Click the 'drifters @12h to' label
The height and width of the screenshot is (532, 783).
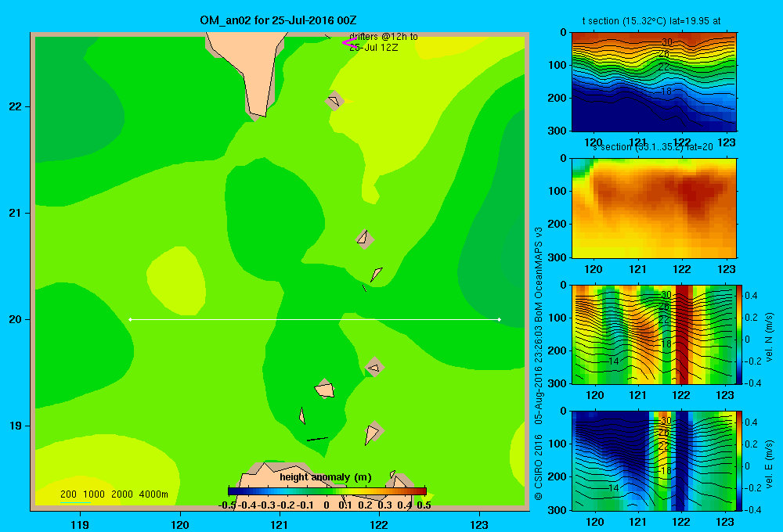(384, 37)
